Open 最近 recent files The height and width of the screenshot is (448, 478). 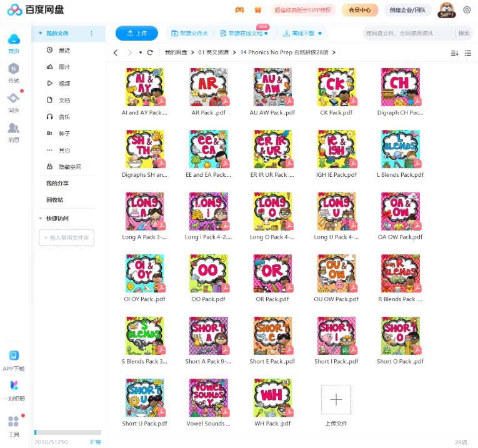(64, 50)
